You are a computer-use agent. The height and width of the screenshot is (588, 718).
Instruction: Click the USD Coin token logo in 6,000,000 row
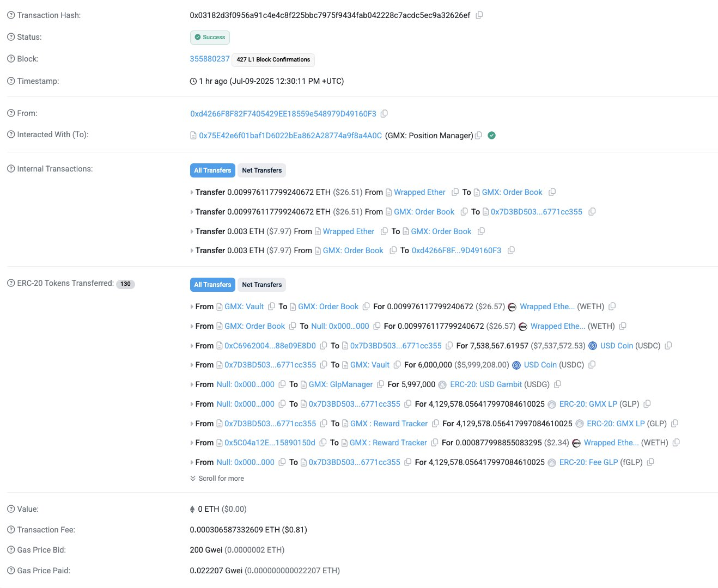tap(516, 365)
